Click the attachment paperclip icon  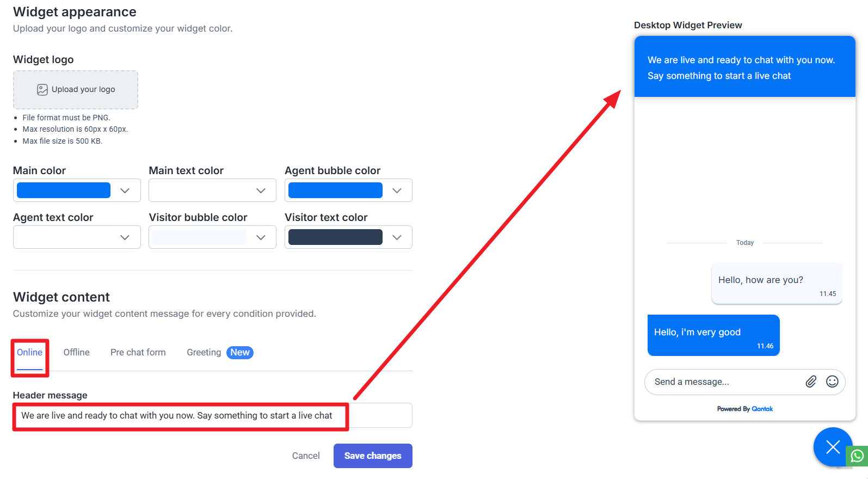[811, 382]
